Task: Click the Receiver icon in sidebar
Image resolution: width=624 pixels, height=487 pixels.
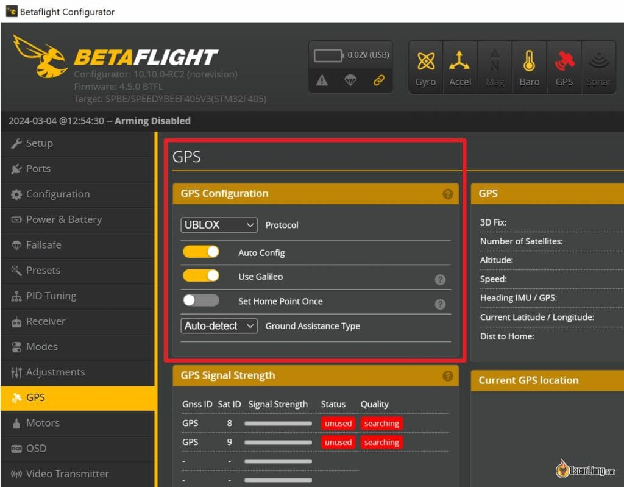Action: (x=16, y=321)
